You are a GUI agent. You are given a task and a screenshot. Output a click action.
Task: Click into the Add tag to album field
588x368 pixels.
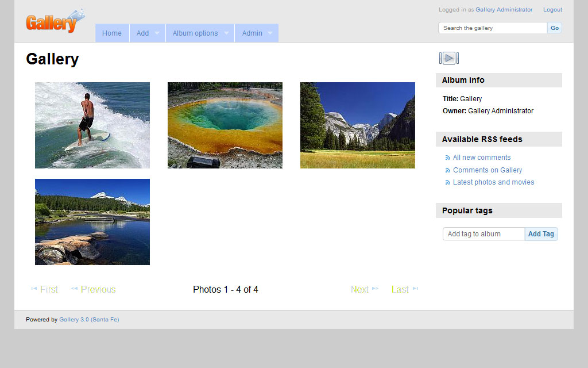click(x=483, y=234)
